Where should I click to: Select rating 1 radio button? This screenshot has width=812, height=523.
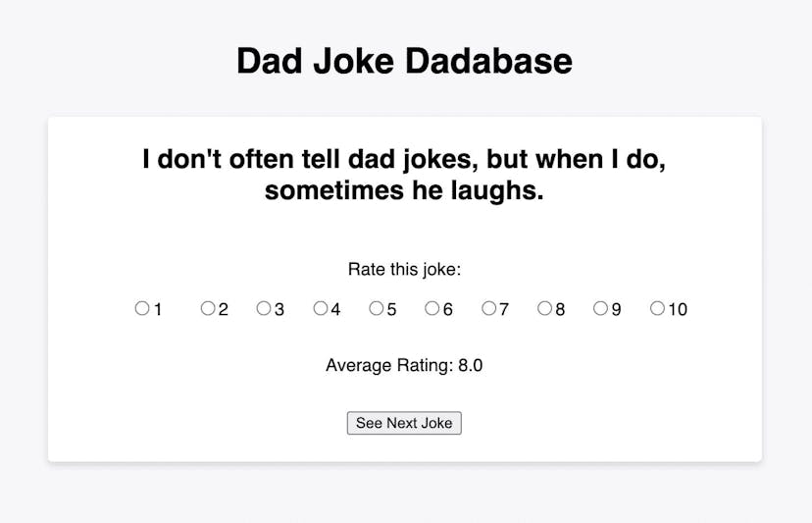tap(142, 308)
